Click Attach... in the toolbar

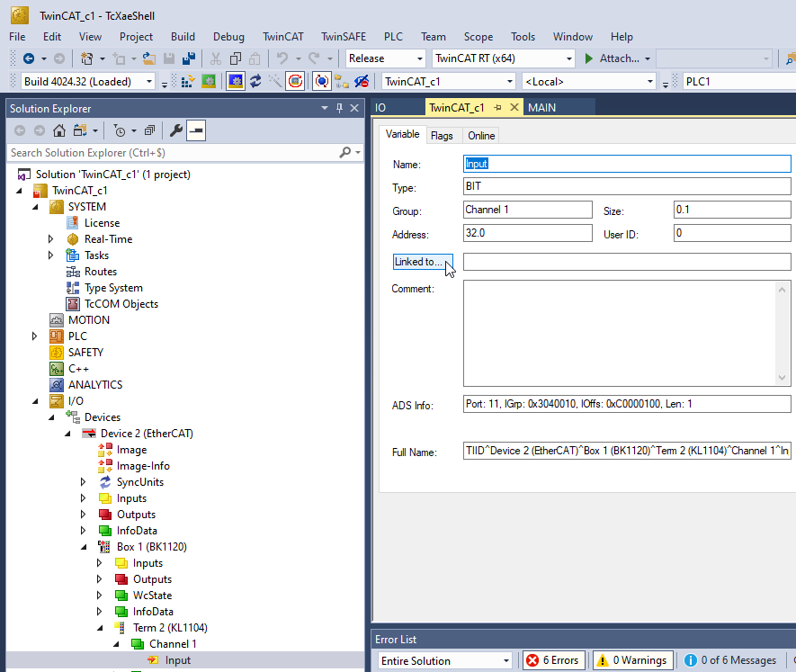point(617,58)
